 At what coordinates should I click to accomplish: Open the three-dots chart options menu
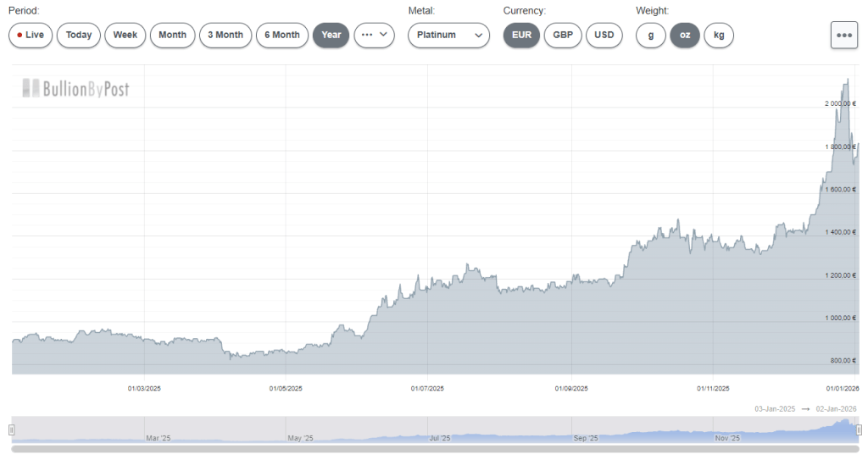[843, 36]
